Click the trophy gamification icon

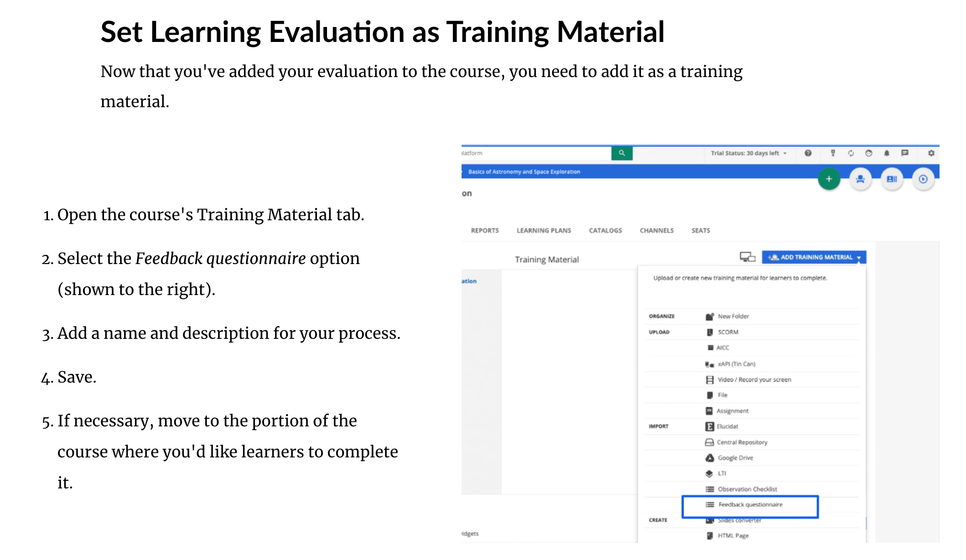833,153
